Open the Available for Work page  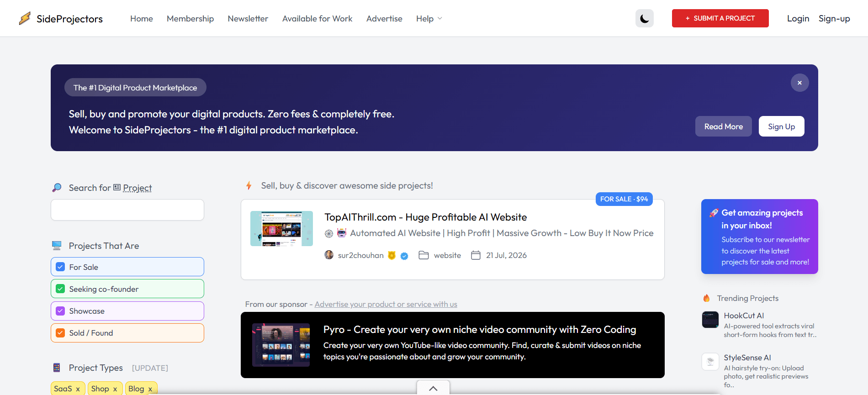click(318, 19)
